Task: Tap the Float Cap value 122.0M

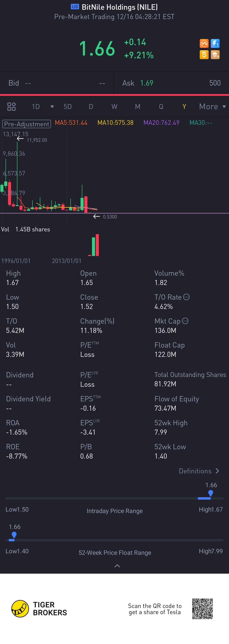Action: [165, 354]
